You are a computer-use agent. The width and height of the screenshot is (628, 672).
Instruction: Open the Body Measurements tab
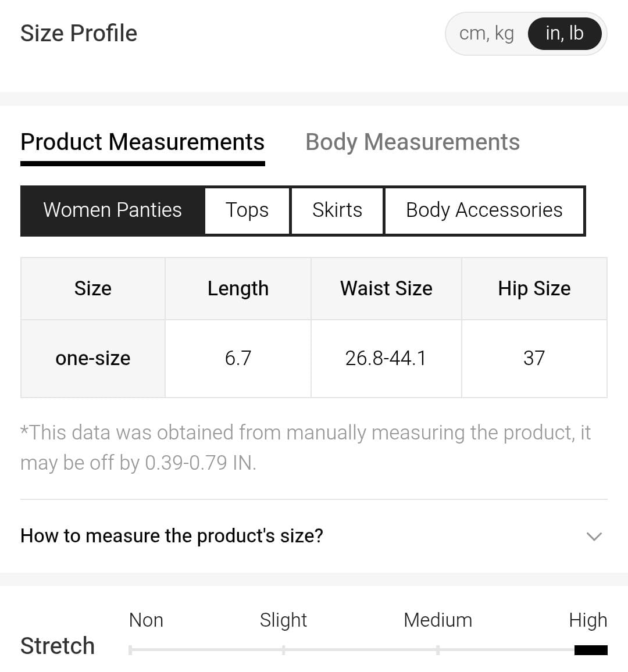(412, 142)
